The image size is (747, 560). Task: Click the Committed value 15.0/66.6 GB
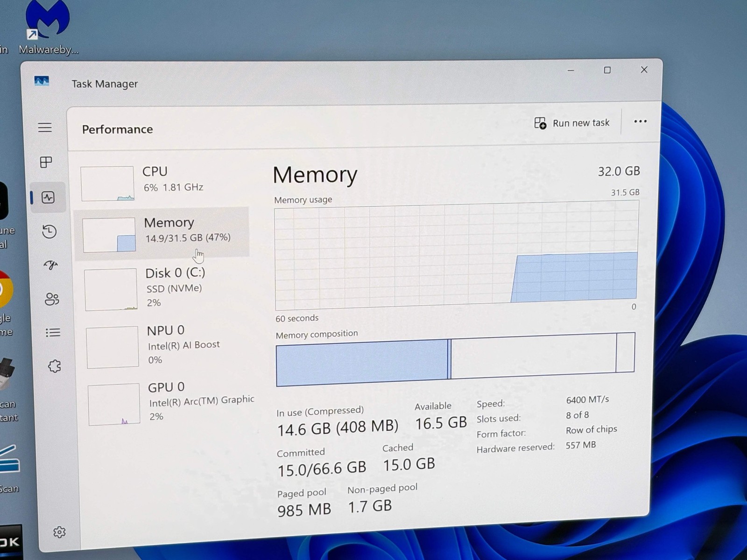322,469
